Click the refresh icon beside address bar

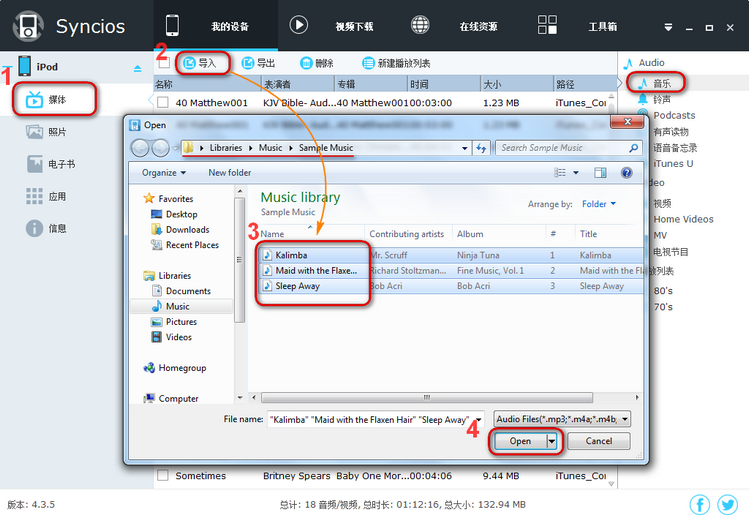point(481,149)
